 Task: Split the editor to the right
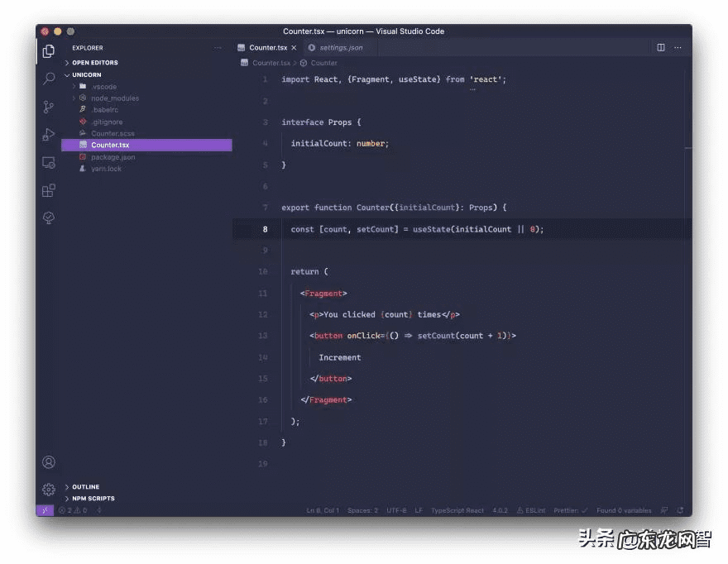tap(661, 48)
